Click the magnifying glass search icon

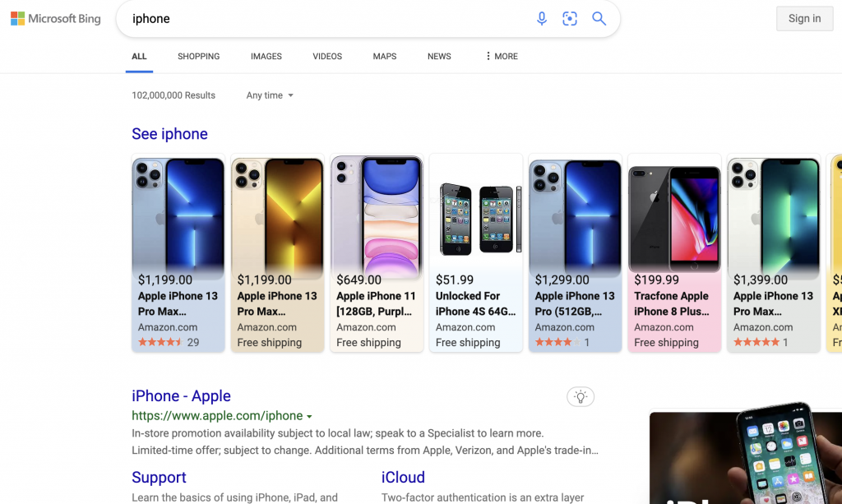coord(599,19)
